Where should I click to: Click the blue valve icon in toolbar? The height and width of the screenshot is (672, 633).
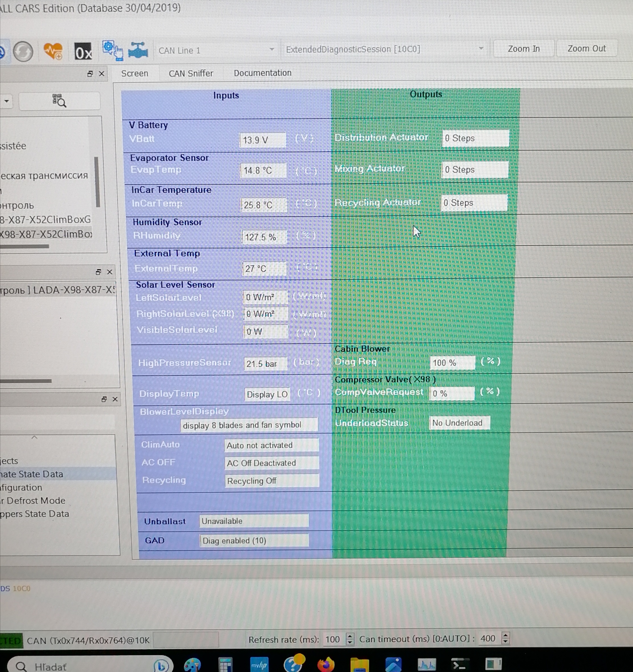click(x=138, y=51)
